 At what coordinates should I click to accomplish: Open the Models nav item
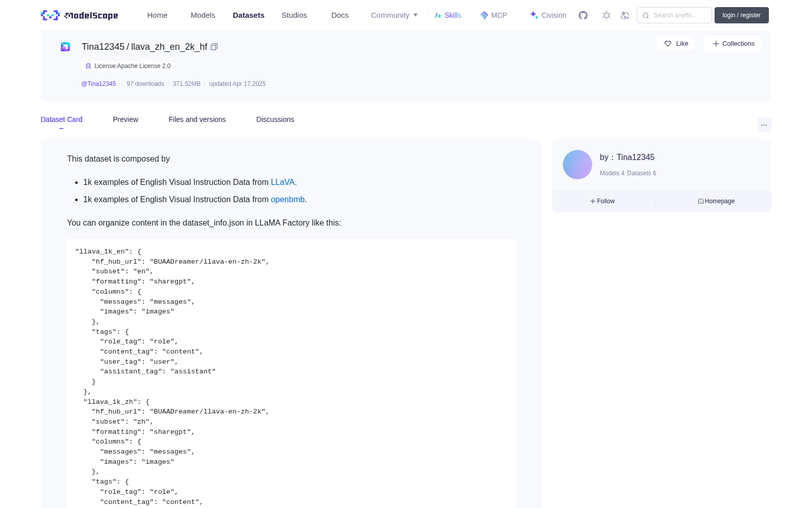203,15
